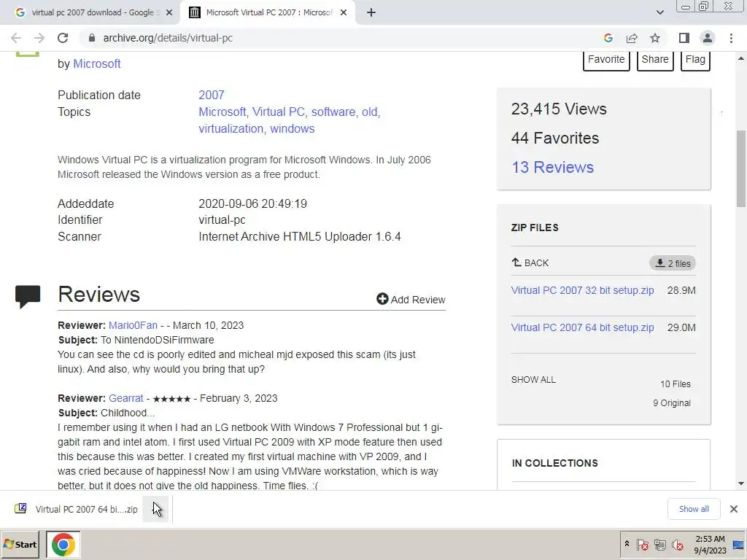This screenshot has width=747, height=560.
Task: Open the windows topic link
Action: (293, 128)
